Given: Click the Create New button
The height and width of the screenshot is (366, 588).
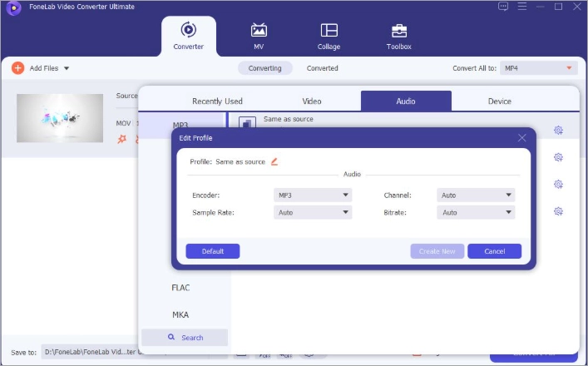Looking at the screenshot, I should (x=437, y=251).
